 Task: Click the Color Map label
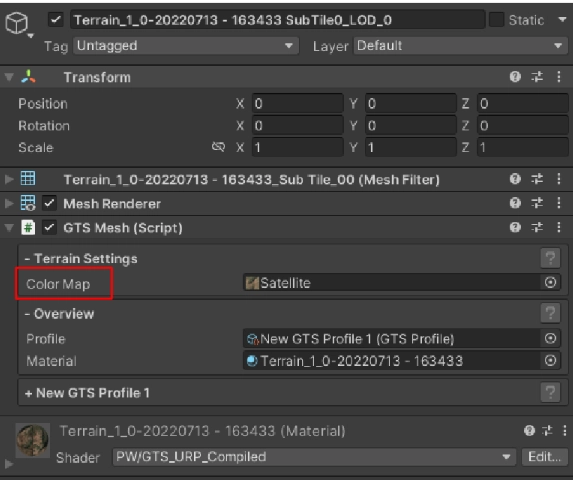click(x=58, y=284)
